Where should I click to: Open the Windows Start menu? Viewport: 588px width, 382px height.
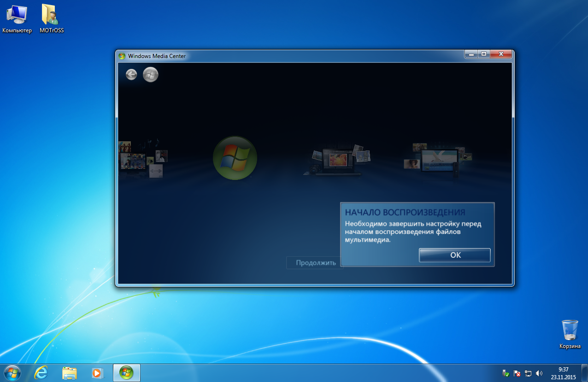click(x=12, y=372)
